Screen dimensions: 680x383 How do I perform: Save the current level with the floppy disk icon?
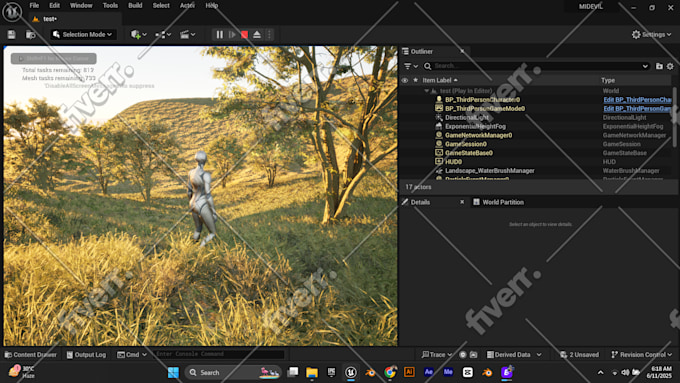11,35
